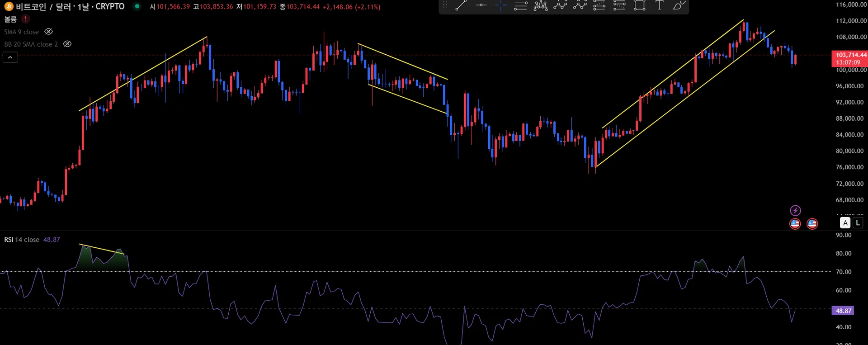The image size is (868, 345).
Task: Toggle auto scale with A button
Action: tap(845, 222)
